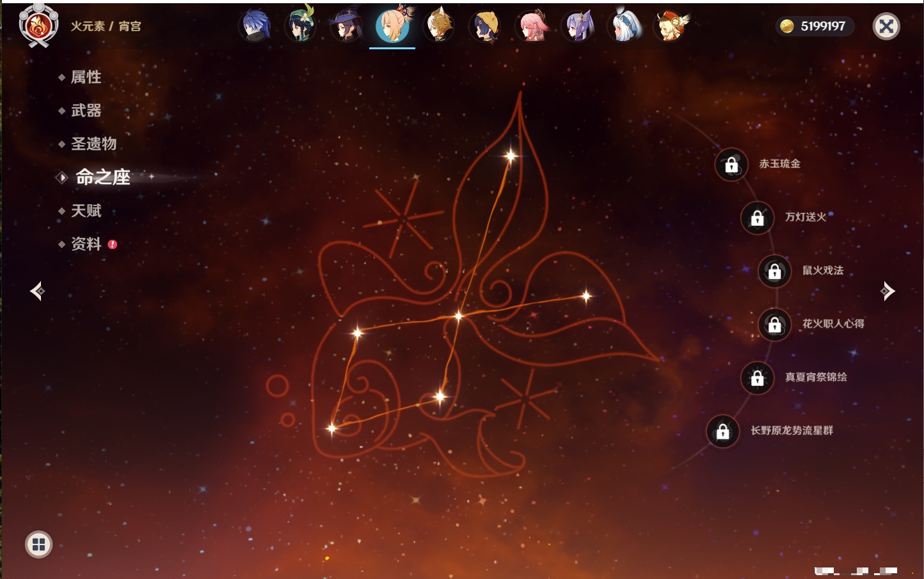Screen dimensions: 924x579
Task: Choose the Mona avatar with witch hat
Action: pyautogui.click(x=346, y=27)
